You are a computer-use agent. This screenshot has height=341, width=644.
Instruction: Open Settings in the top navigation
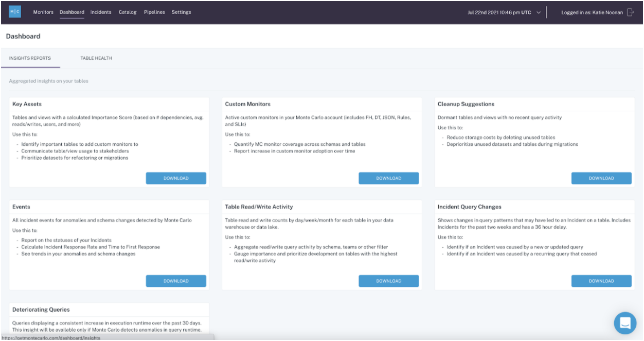click(181, 12)
